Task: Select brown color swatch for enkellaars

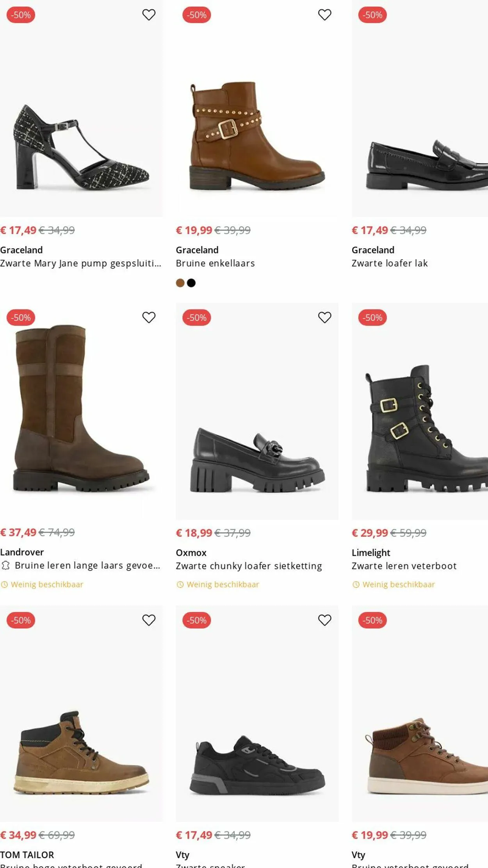Action: click(x=180, y=283)
